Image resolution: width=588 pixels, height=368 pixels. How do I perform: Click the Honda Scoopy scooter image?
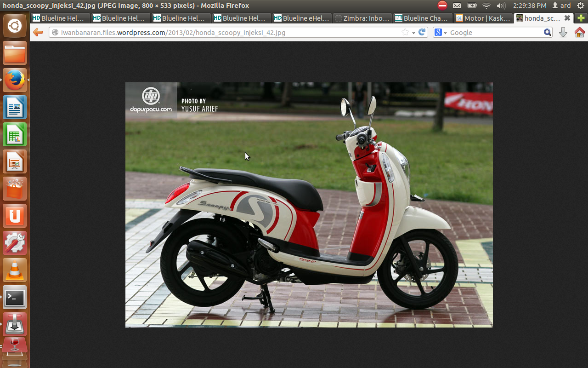click(x=309, y=205)
